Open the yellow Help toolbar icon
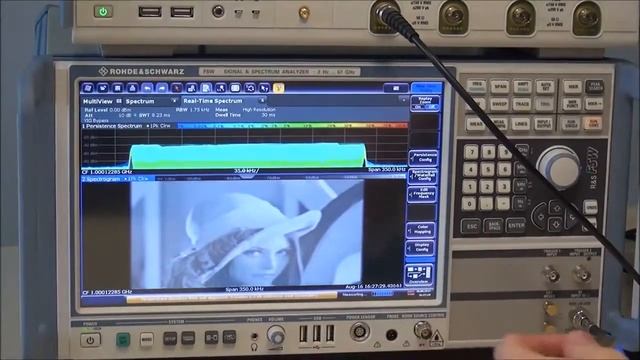 (x=278, y=88)
